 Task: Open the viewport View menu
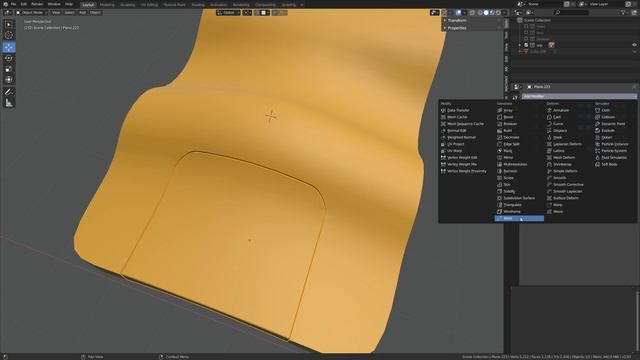pyautogui.click(x=56, y=13)
